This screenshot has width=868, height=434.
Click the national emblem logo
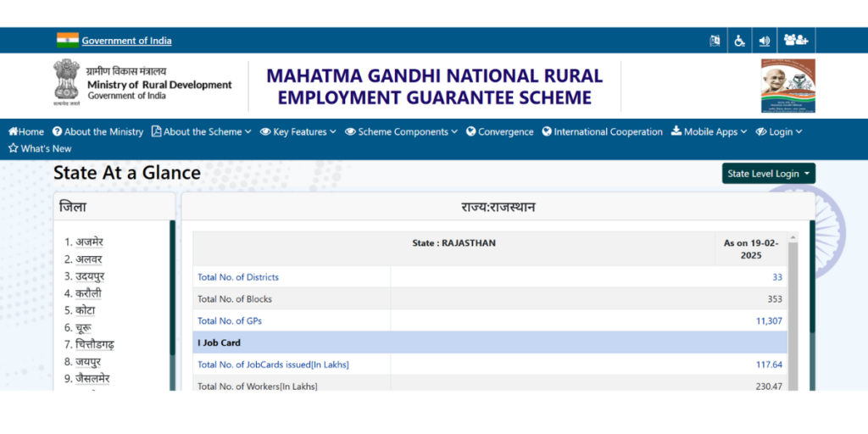(66, 82)
